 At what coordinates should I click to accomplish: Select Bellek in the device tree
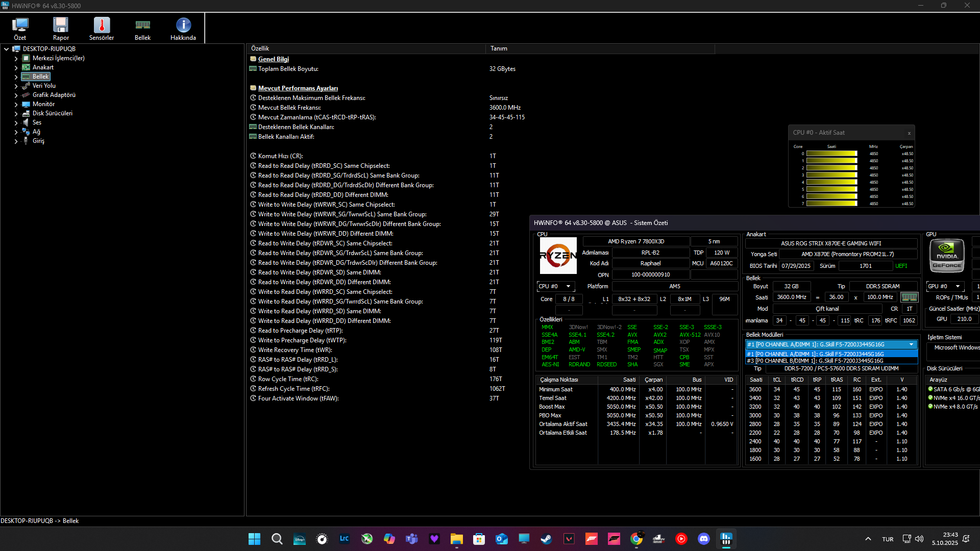point(41,77)
